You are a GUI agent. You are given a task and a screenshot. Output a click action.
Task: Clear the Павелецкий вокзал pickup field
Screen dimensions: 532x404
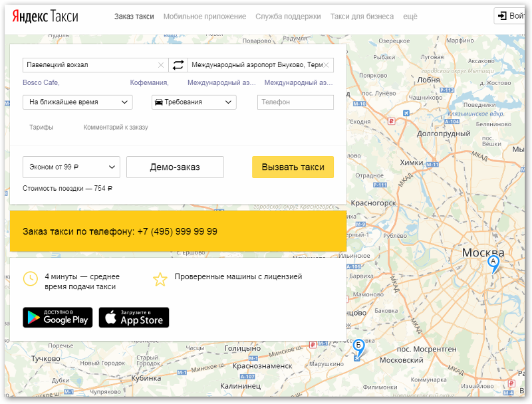(x=161, y=65)
